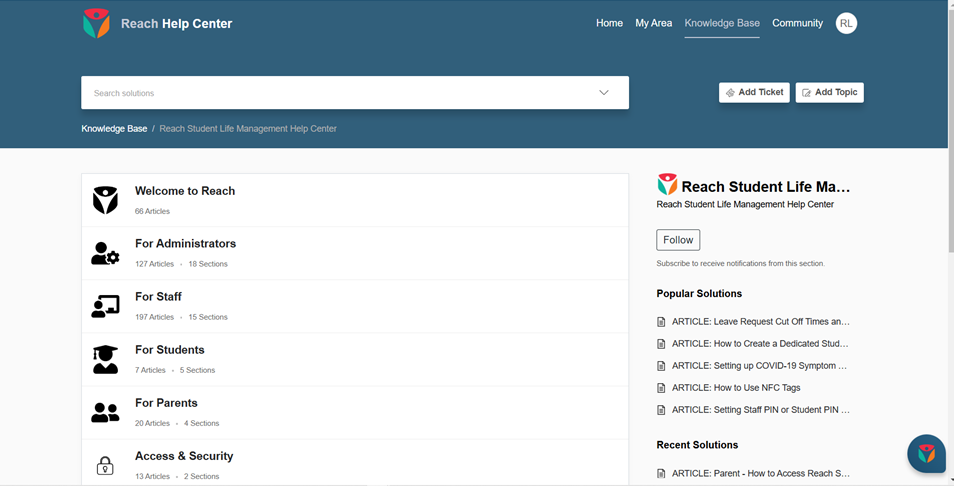Open ARTICLE: Setting Staff PIN or Student PIN

pyautogui.click(x=761, y=410)
